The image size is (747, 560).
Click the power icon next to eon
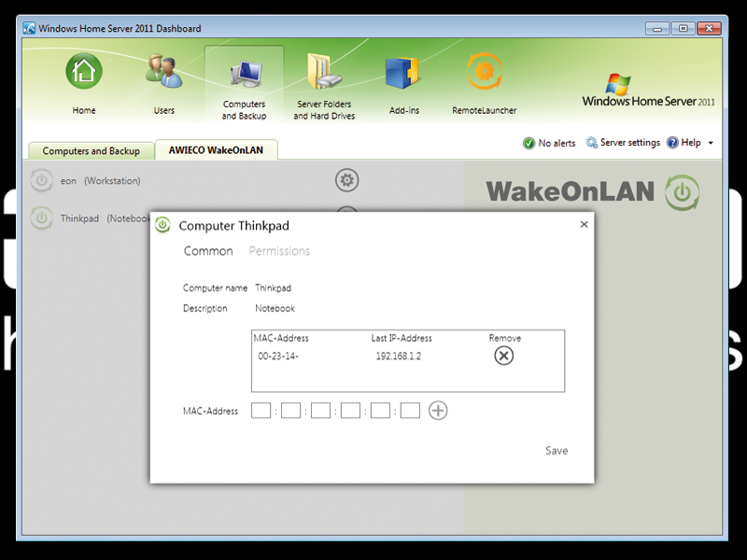41,180
